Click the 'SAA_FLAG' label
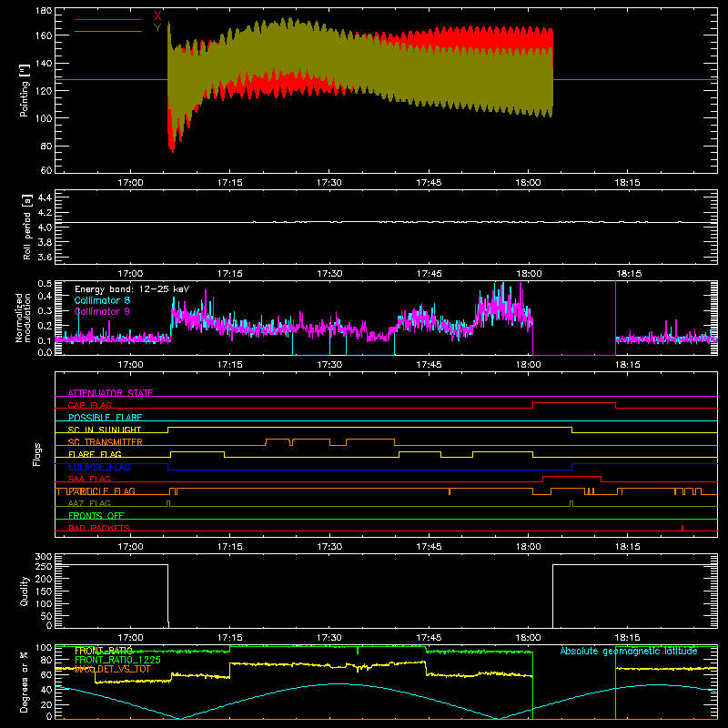 tap(89, 479)
